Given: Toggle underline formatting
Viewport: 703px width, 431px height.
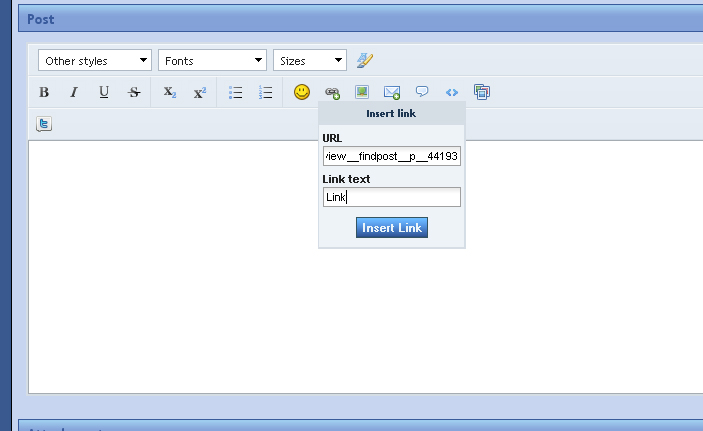Looking at the screenshot, I should pyautogui.click(x=104, y=92).
